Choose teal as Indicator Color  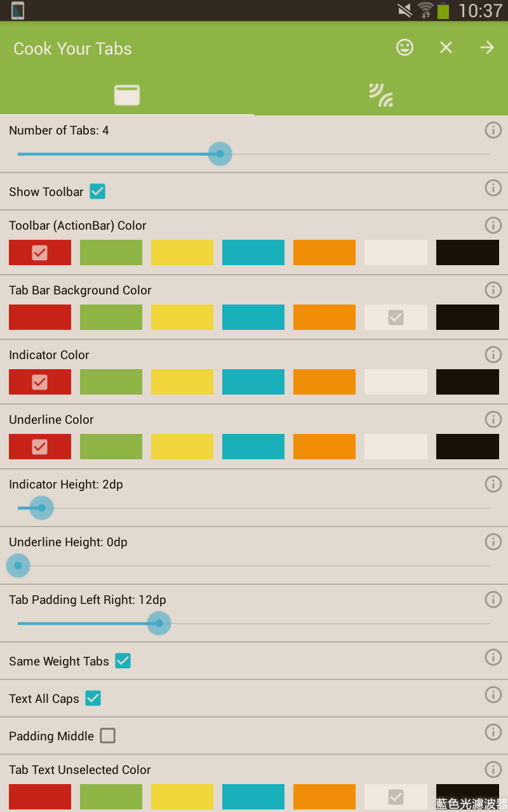click(253, 382)
